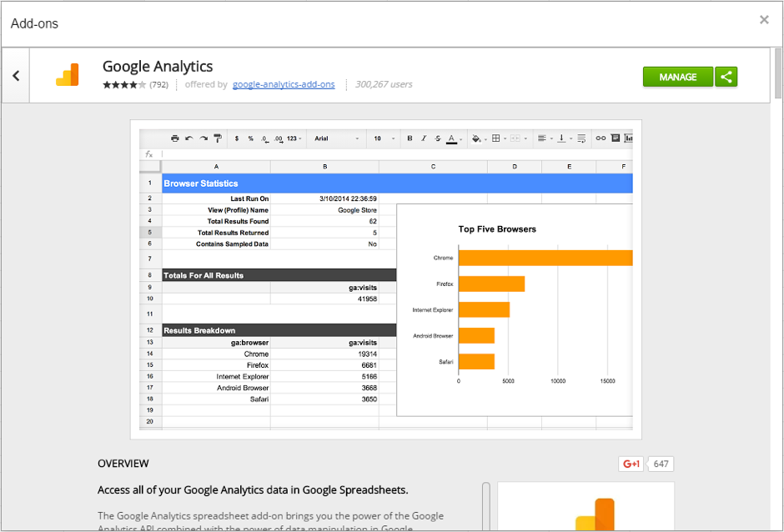
Task: Click column header C in the preview
Action: pyautogui.click(x=433, y=167)
